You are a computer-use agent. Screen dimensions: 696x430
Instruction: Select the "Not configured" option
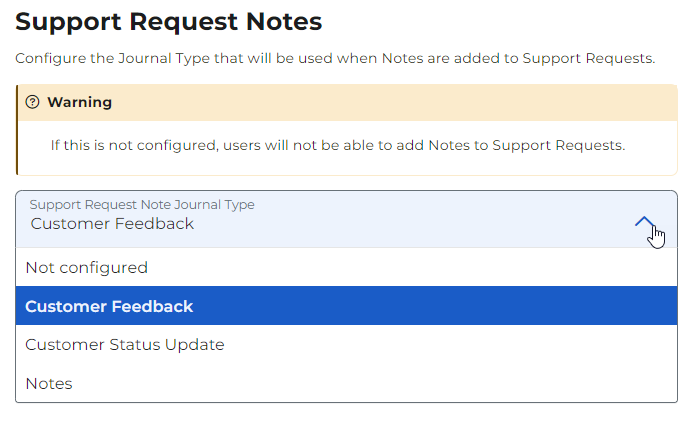point(86,268)
